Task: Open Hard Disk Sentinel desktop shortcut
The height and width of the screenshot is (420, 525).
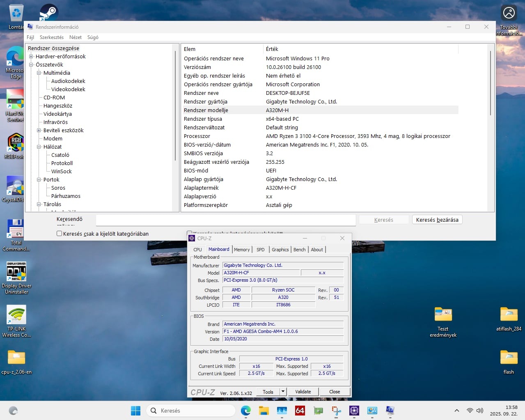Action: point(15,106)
